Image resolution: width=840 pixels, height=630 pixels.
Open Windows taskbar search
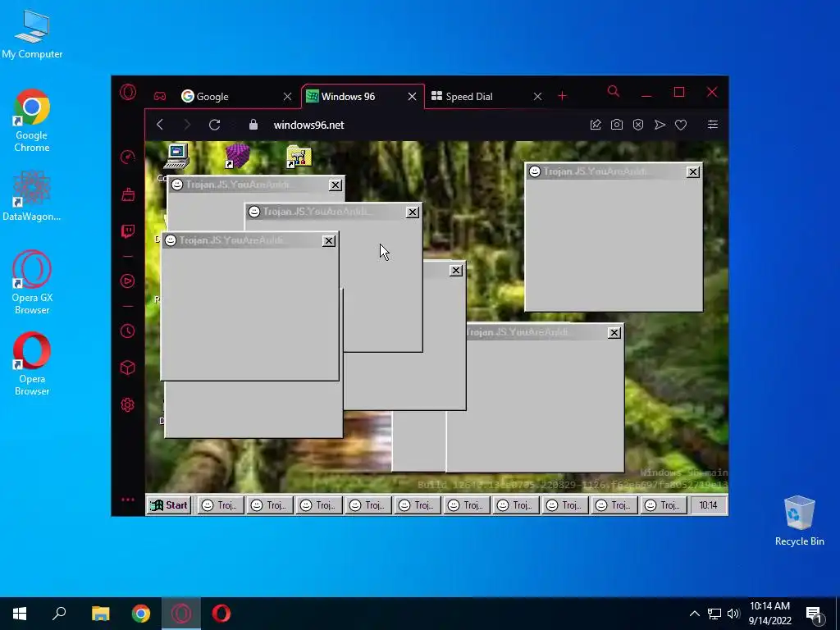pos(59,614)
